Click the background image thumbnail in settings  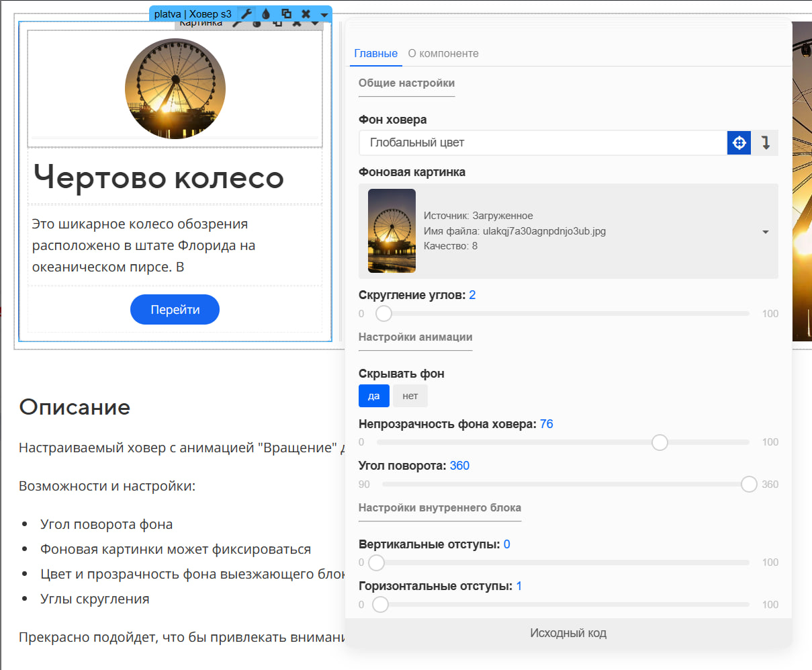[x=392, y=231]
